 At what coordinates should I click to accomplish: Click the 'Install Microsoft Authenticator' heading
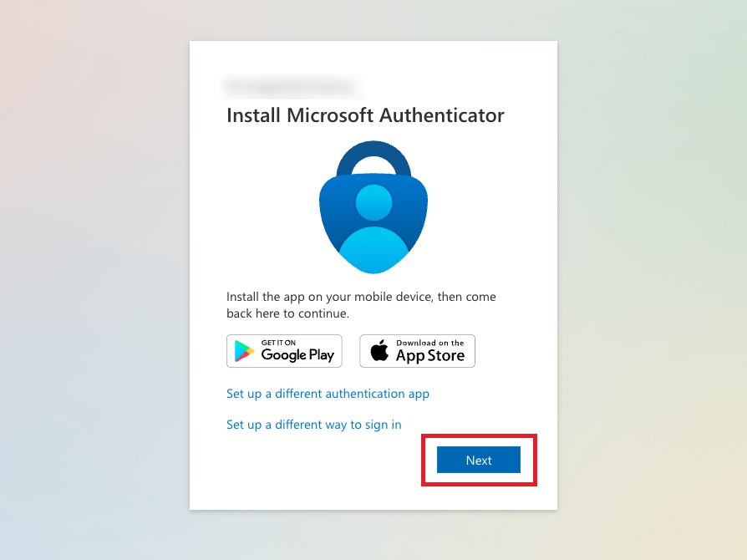[365, 115]
